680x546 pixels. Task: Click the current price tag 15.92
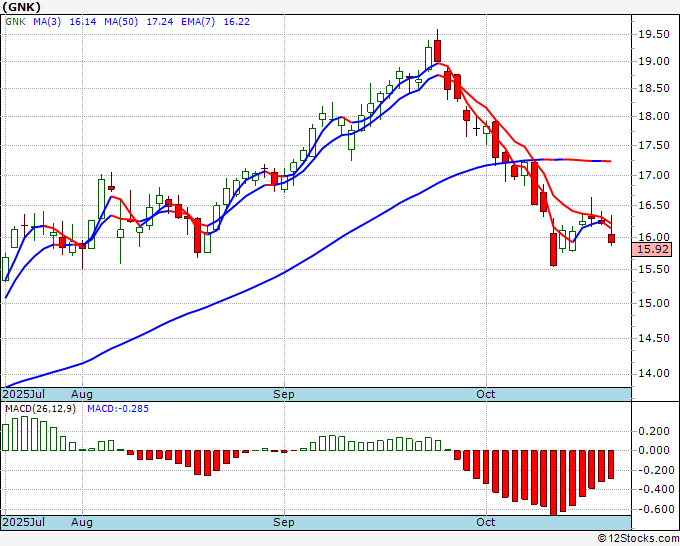pos(652,249)
